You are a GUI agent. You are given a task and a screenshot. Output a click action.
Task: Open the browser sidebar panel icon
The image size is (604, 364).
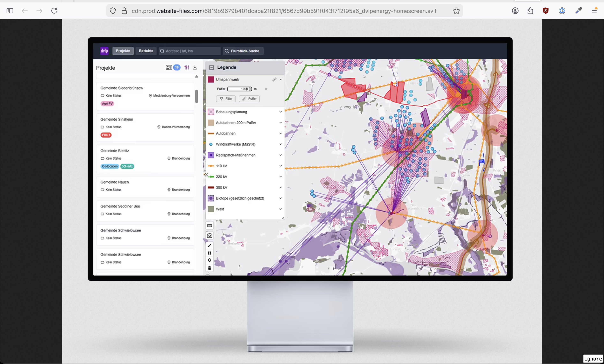(x=10, y=11)
